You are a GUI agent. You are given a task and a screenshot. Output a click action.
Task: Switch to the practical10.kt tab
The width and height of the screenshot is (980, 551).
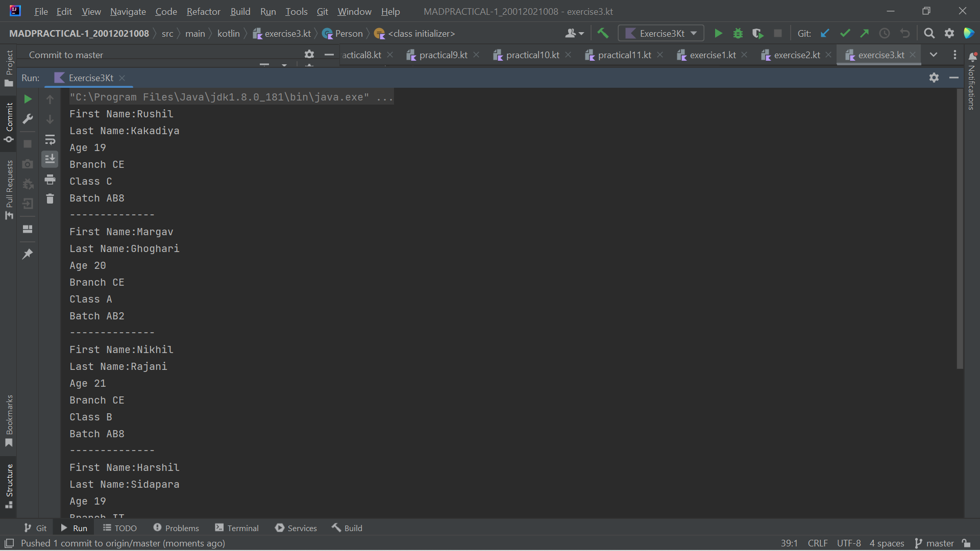point(532,55)
